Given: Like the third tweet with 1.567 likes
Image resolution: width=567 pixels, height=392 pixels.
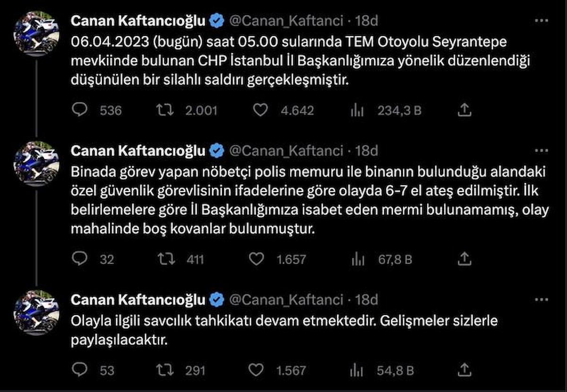Looking at the screenshot, I should (256, 370).
